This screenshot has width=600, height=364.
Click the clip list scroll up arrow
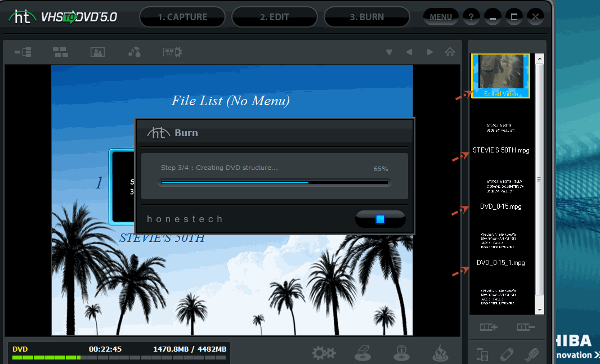[x=540, y=59]
